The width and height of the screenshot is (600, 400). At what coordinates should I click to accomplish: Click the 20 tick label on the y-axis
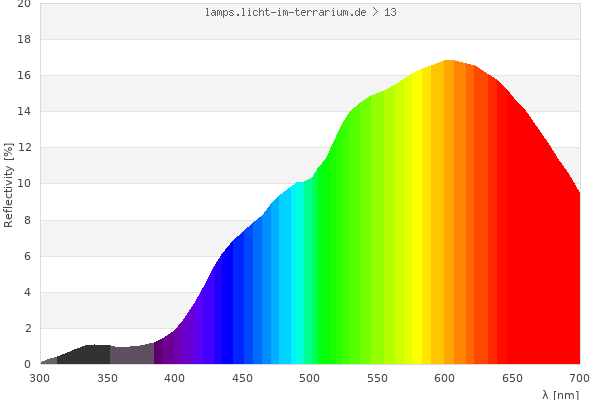coord(23,4)
